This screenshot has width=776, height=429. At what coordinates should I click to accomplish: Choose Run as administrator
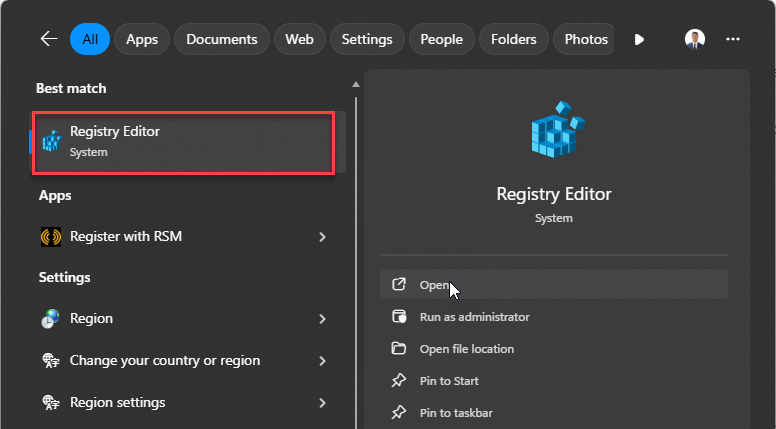pyautogui.click(x=474, y=317)
